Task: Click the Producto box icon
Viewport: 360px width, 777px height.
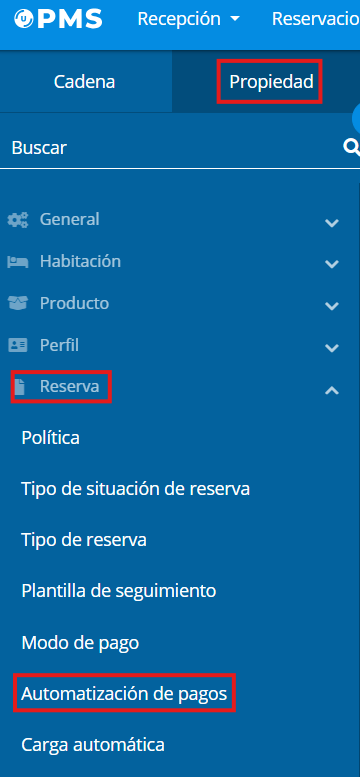Action: 18,303
